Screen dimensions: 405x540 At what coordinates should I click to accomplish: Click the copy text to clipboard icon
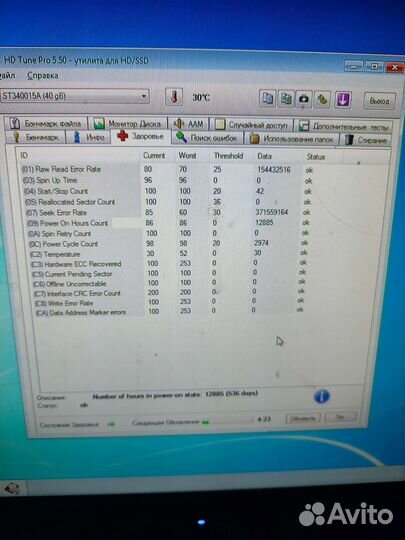click(267, 98)
